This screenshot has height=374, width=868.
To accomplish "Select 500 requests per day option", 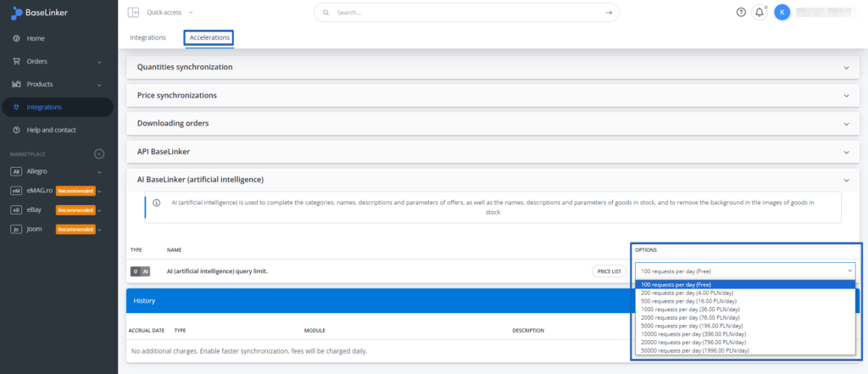I will [745, 301].
